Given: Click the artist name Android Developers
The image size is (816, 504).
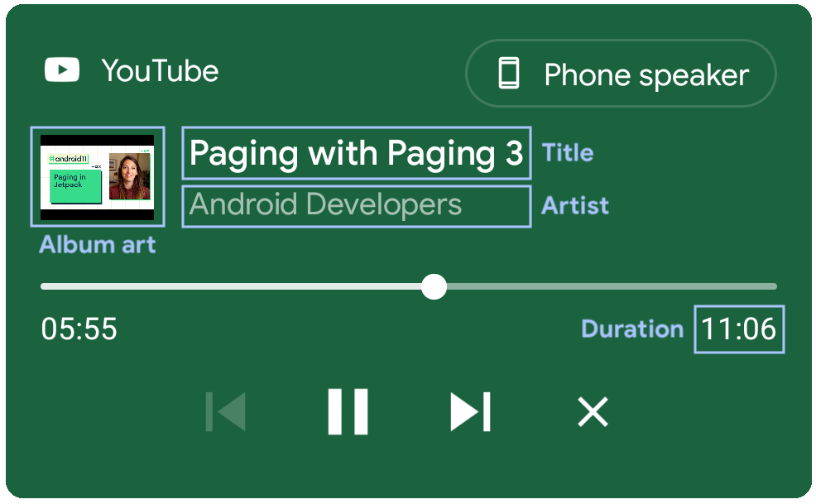Looking at the screenshot, I should pyautogui.click(x=326, y=204).
